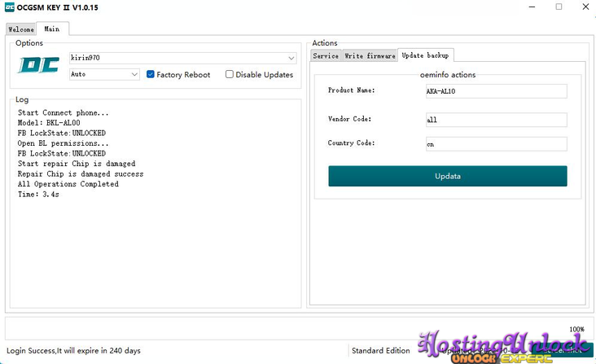This screenshot has height=364, width=596.
Task: Click the Standard Edition status label
Action: click(380, 350)
